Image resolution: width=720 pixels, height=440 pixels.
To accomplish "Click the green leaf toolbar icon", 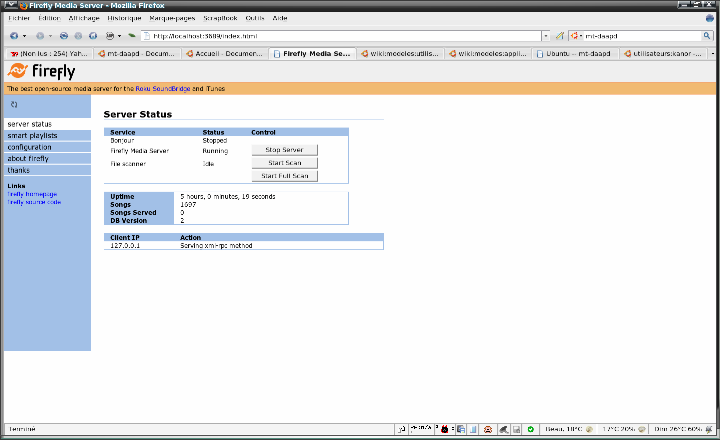I will (132, 35).
